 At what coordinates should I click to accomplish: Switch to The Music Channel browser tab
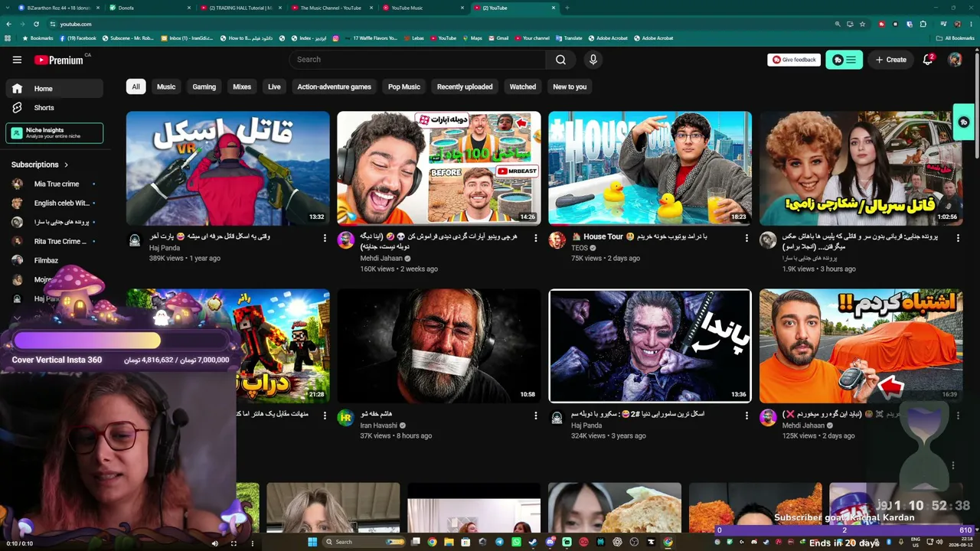[333, 8]
